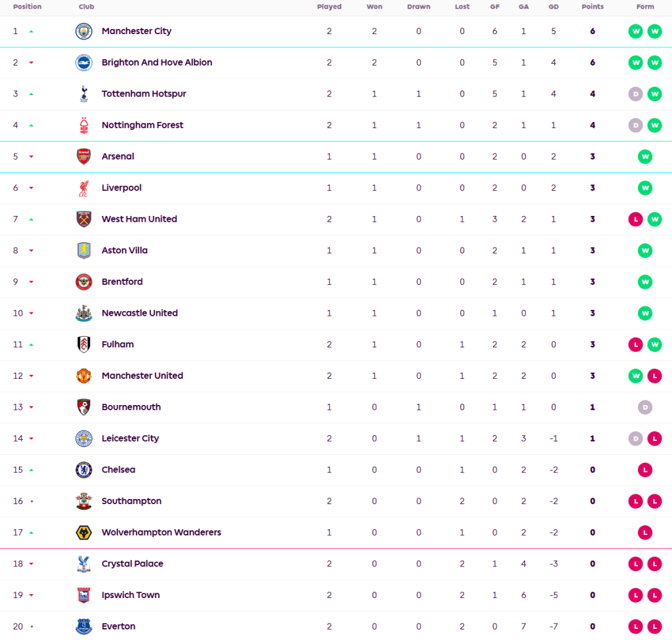The image size is (672, 640).
Task: Click Bournemouth's grey D form badge
Action: click(645, 407)
